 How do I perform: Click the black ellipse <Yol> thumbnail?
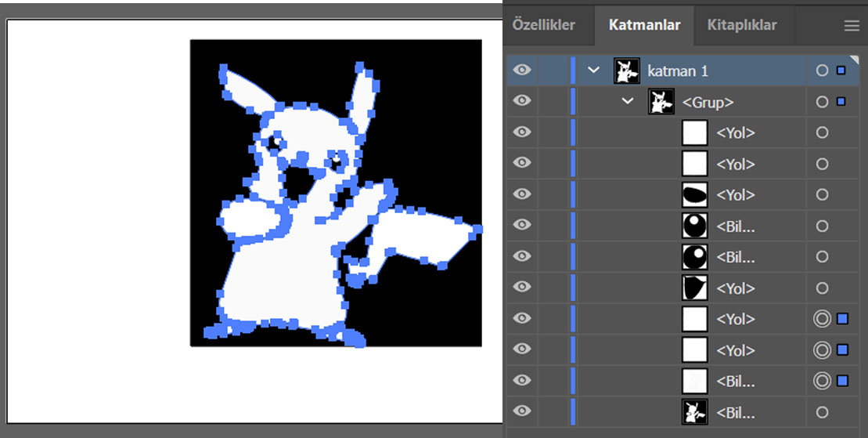pyautogui.click(x=695, y=194)
